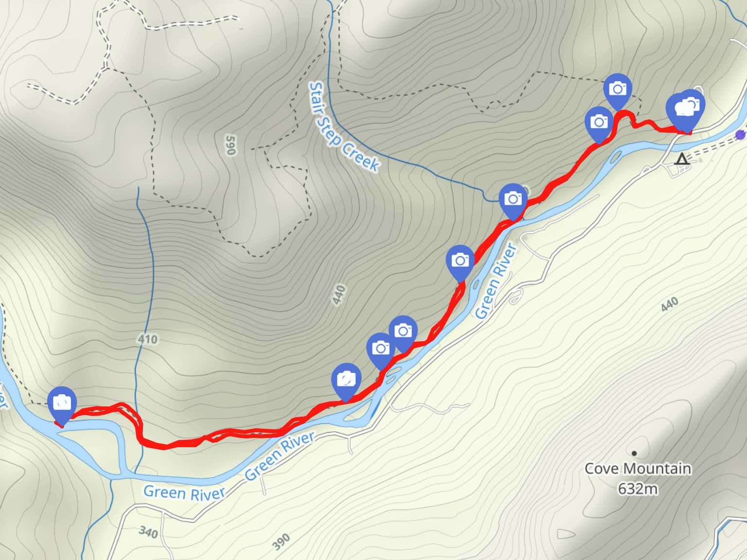
Task: Click the 410 contour elevation label
Action: (147, 339)
